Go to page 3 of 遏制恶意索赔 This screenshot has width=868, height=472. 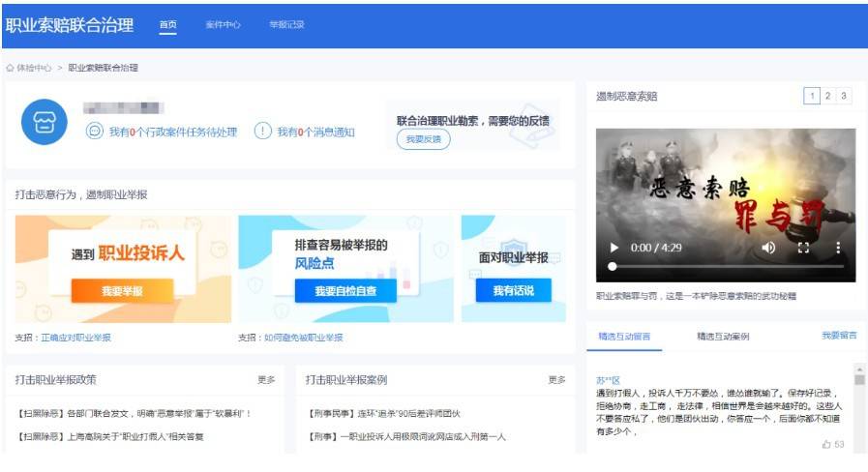[844, 96]
